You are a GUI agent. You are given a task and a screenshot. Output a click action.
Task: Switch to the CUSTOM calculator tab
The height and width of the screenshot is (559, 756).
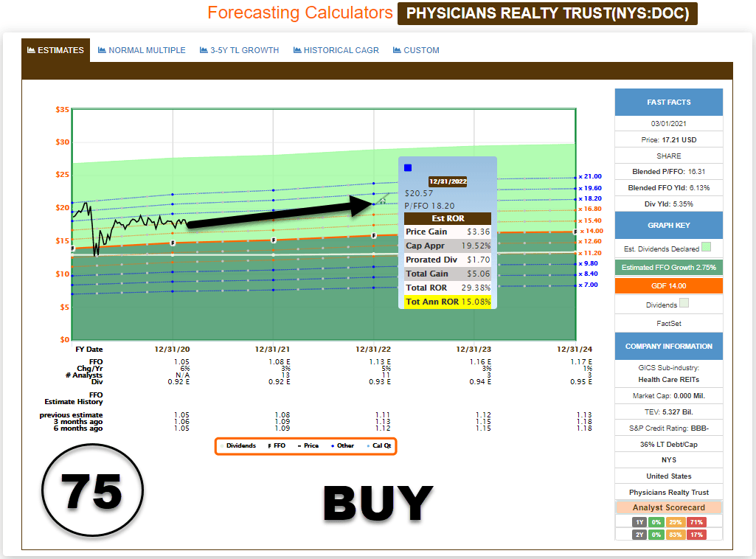point(416,50)
